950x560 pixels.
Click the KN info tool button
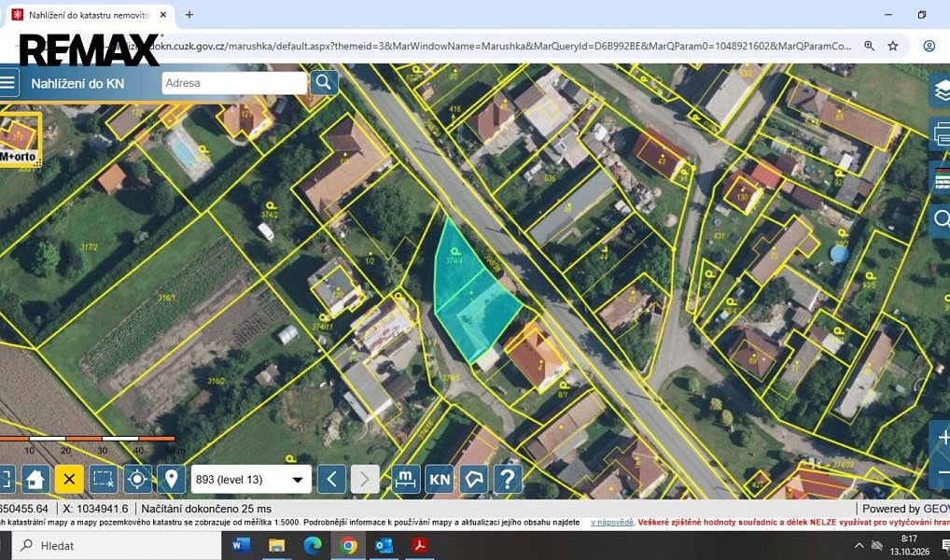[440, 480]
